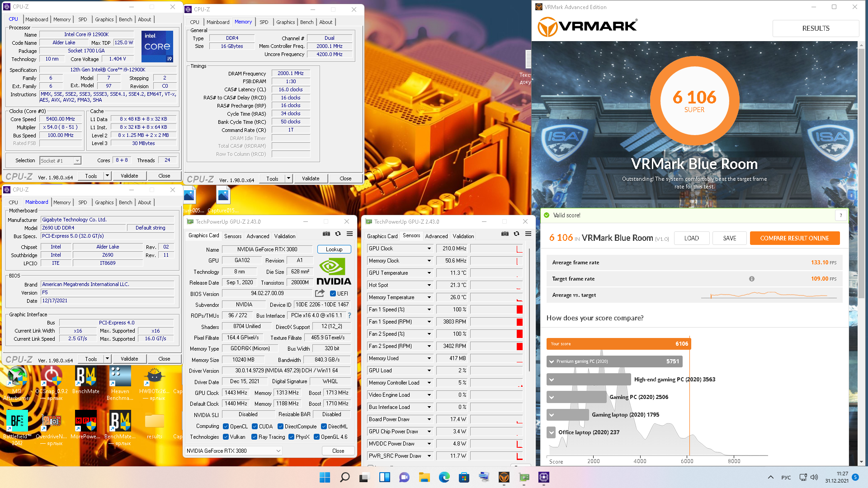Expand Office laptop (2020) comparison row
The height and width of the screenshot is (488, 868).
552,432
